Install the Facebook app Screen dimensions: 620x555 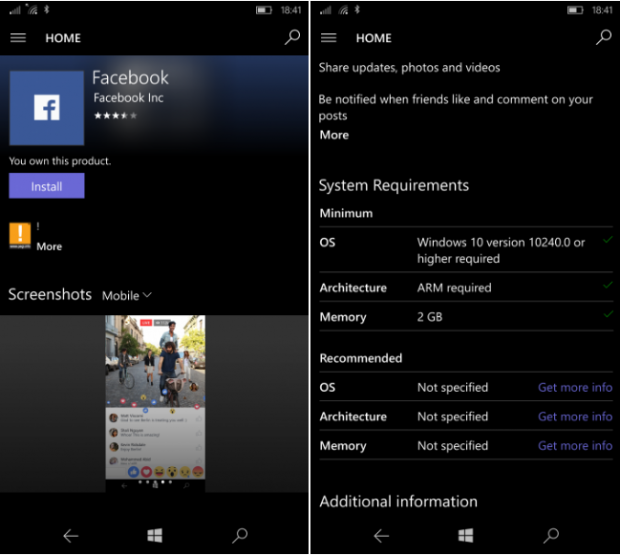click(46, 186)
